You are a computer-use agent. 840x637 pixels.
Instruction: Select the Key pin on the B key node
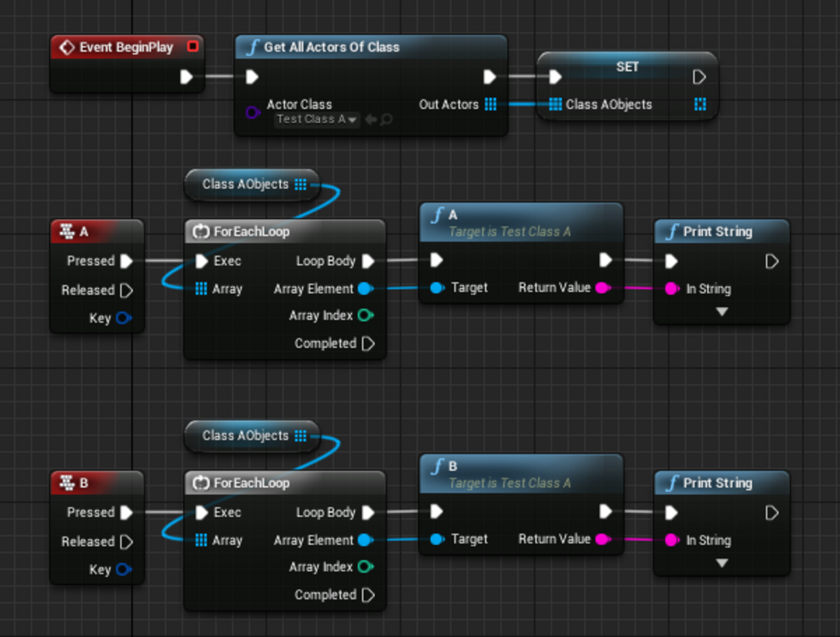(x=123, y=569)
